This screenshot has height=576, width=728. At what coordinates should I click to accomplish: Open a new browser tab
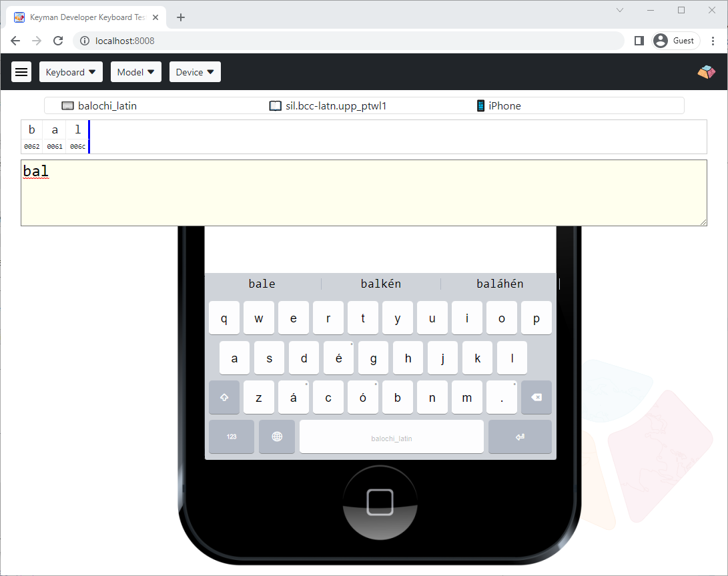click(181, 17)
